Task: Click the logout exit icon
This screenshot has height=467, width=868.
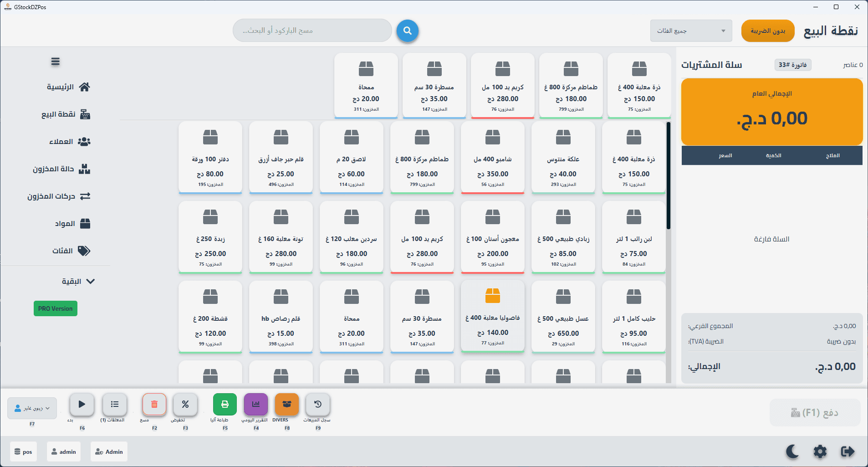Action: pyautogui.click(x=848, y=452)
